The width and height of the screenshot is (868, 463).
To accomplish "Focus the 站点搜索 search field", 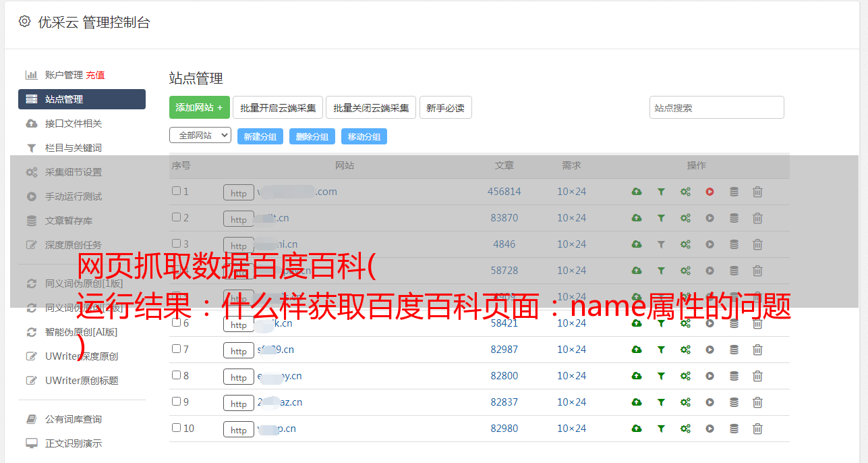I will coord(717,107).
